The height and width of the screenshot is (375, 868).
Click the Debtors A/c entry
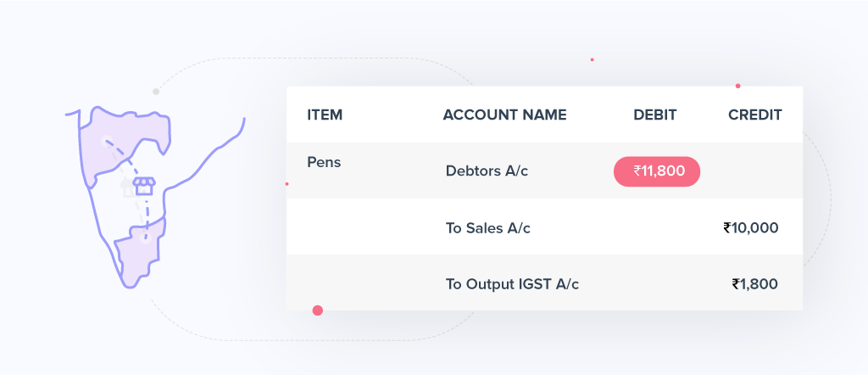pos(487,171)
